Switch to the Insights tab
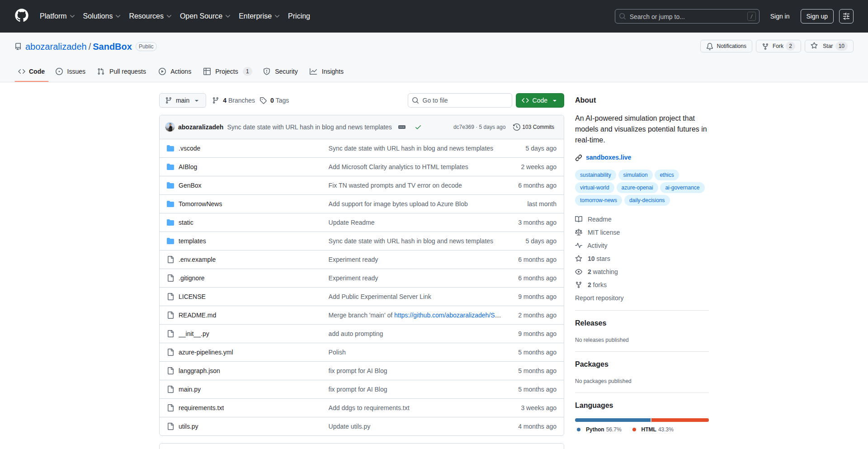Screen dimensions: 868x449 (326, 71)
